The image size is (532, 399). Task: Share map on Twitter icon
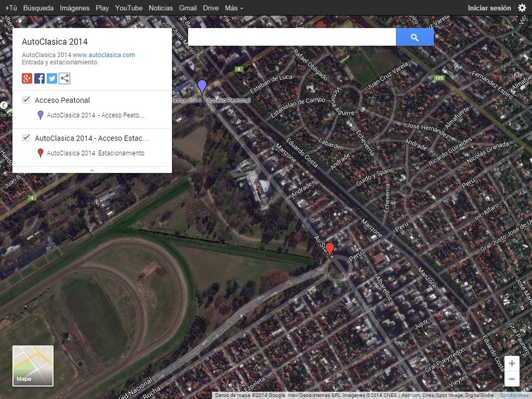pyautogui.click(x=52, y=78)
